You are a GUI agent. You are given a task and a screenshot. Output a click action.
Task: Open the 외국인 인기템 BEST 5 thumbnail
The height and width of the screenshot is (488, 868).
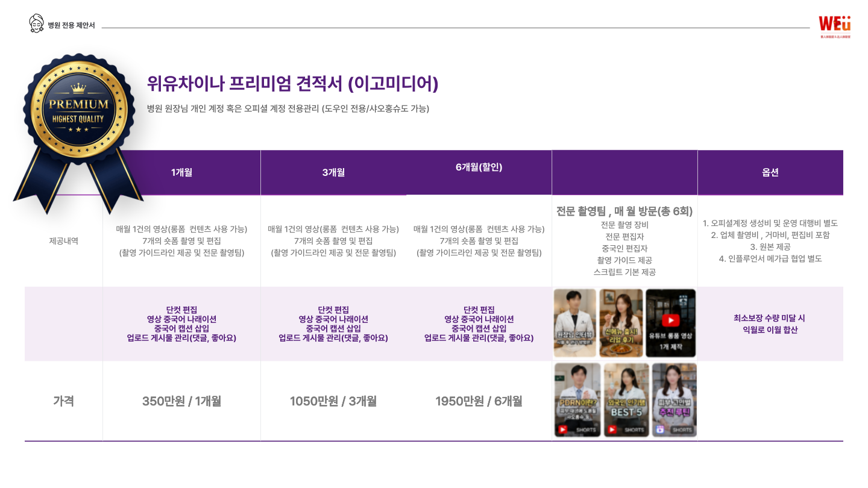pyautogui.click(x=626, y=399)
